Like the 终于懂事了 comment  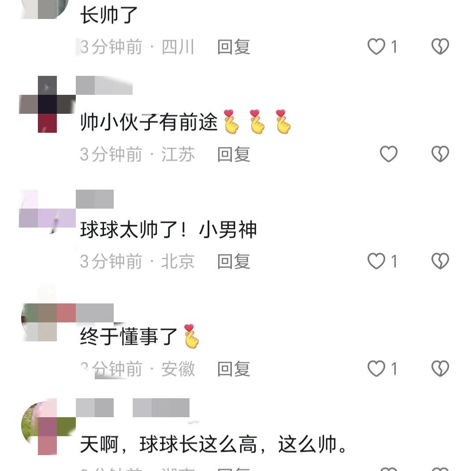pos(376,369)
